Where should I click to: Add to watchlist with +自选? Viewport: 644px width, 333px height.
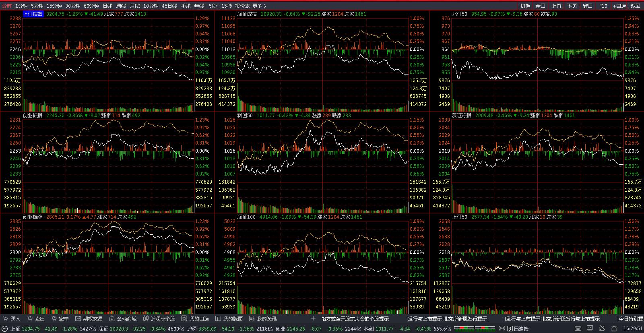(619, 6)
